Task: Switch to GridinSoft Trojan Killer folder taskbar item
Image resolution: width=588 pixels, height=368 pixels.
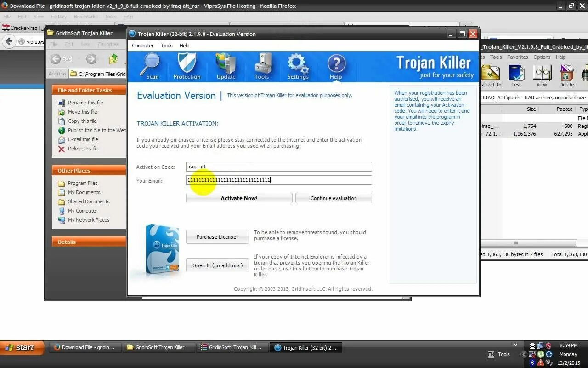Action: pos(158,347)
